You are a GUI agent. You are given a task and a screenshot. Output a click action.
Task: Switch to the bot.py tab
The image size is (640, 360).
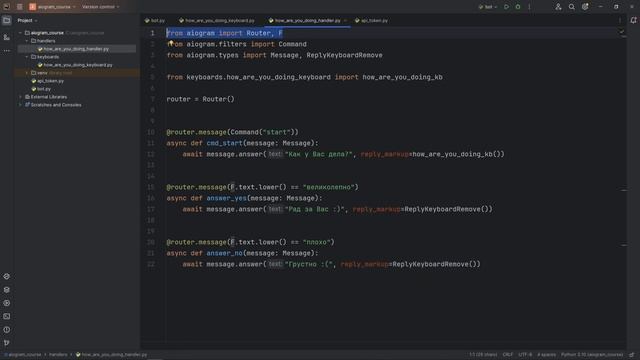[x=155, y=20]
